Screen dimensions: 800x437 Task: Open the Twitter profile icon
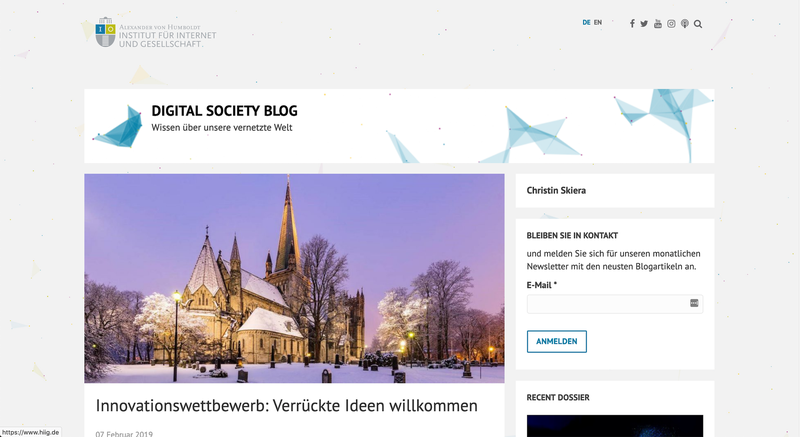point(644,23)
